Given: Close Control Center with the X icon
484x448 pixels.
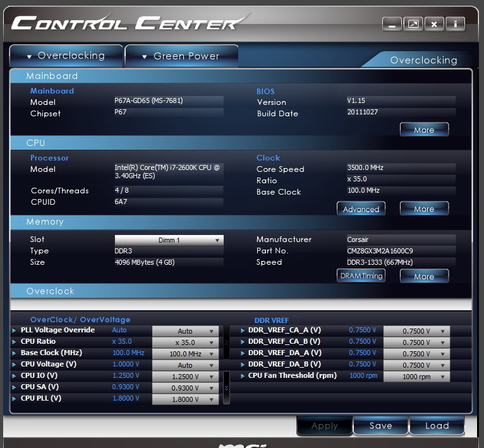Looking at the screenshot, I should coord(434,24).
